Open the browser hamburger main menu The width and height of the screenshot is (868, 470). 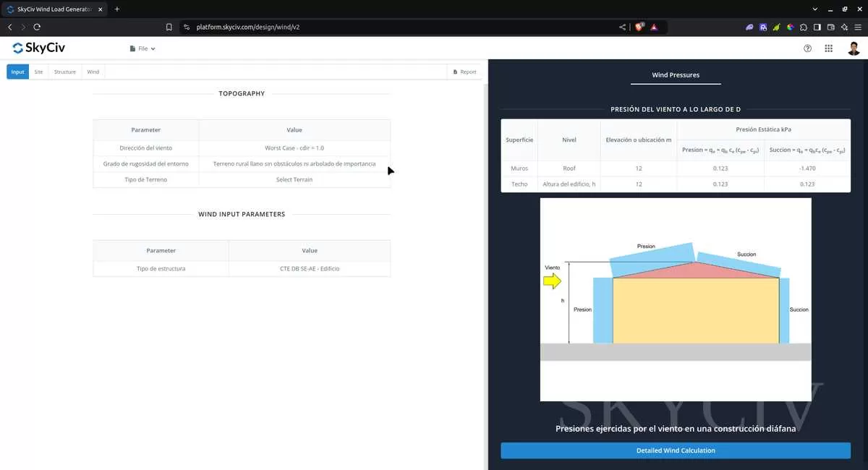coord(858,27)
